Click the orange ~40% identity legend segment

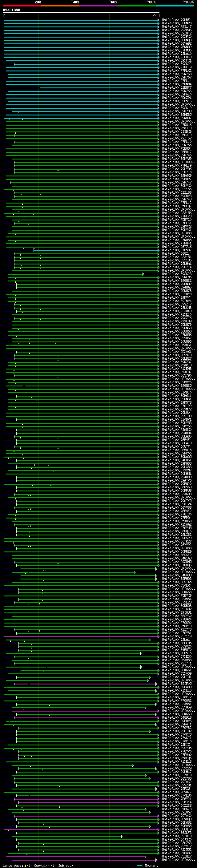(60, 6)
